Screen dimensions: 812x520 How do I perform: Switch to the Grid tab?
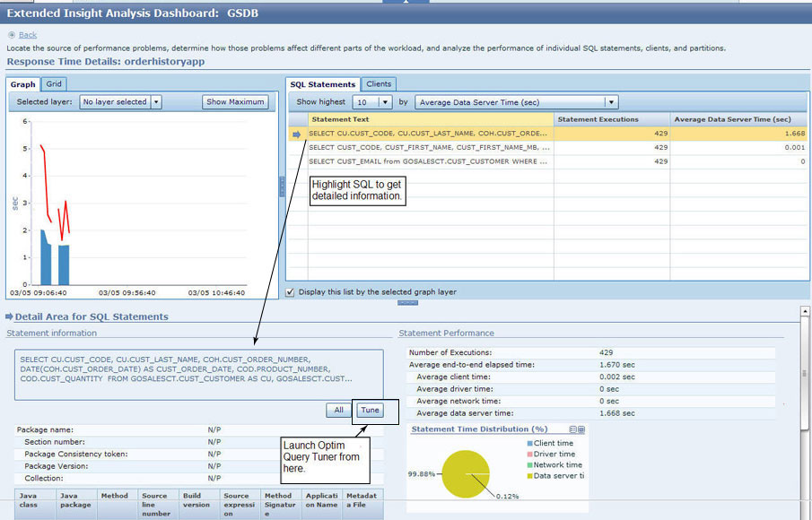[55, 84]
